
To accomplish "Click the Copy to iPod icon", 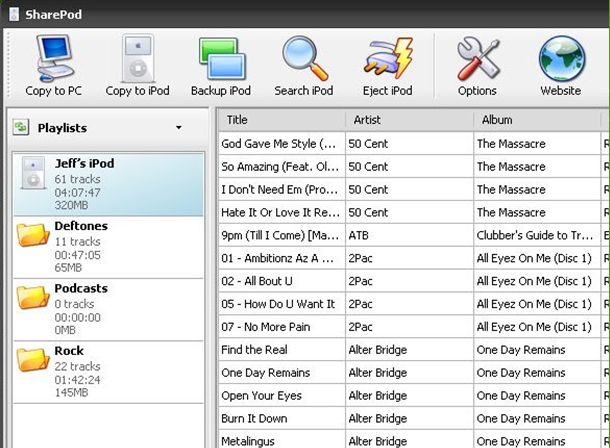I will pos(138,58).
